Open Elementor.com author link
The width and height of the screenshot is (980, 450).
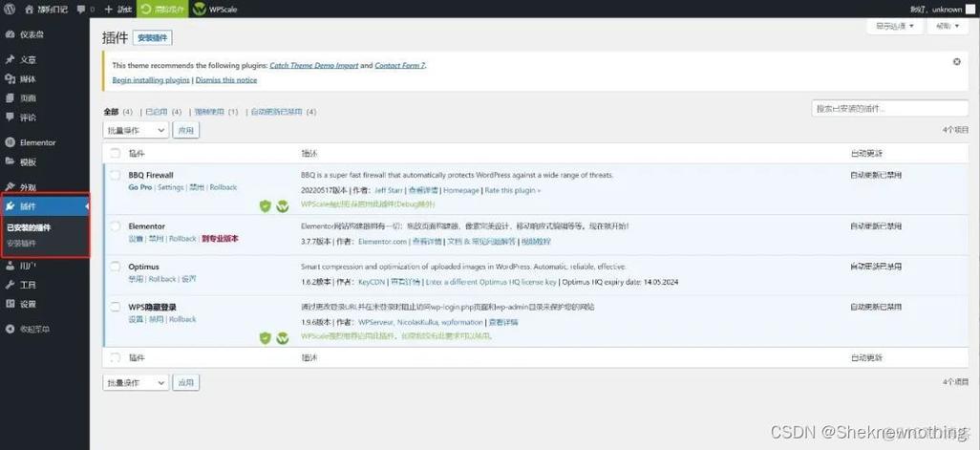coord(382,242)
